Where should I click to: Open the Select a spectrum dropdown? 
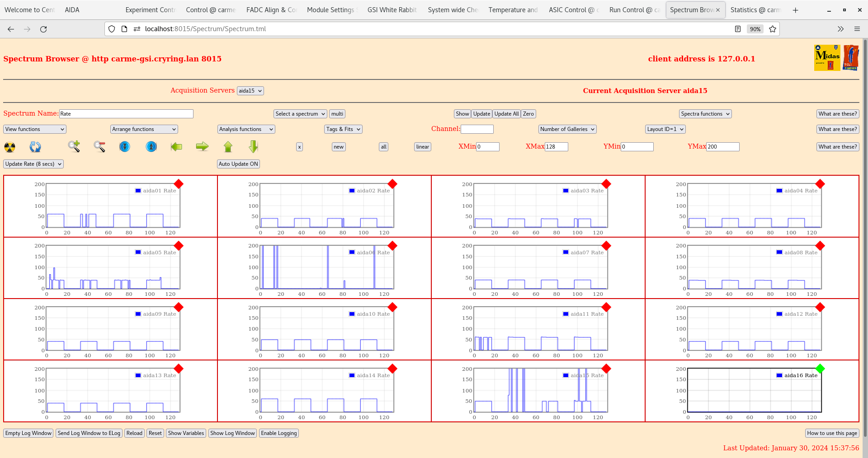pyautogui.click(x=300, y=114)
